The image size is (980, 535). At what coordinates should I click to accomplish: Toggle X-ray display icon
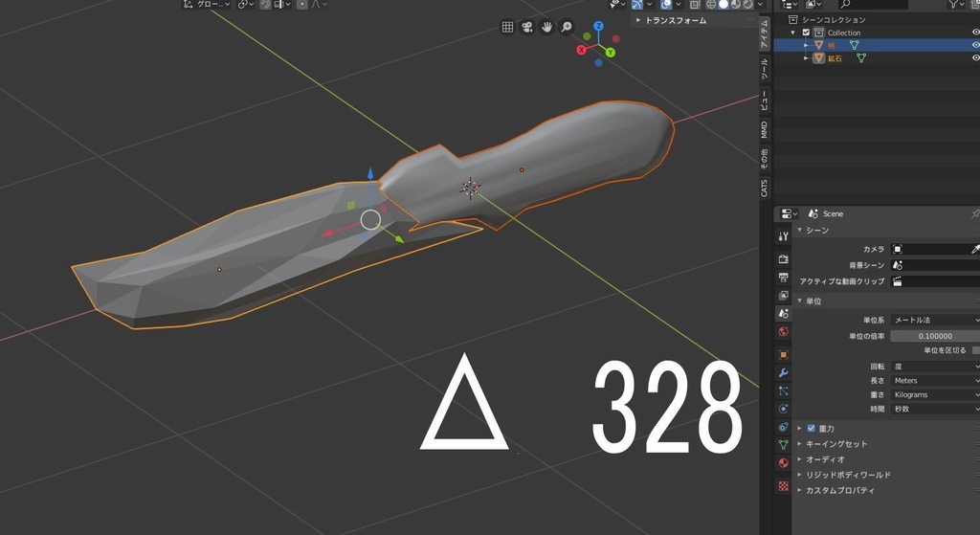[x=695, y=5]
